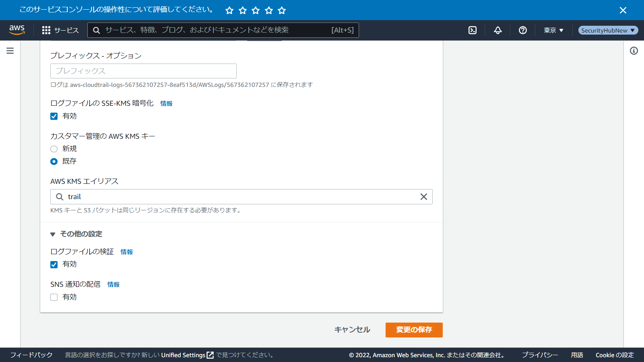
Task: Open the SecurityHubNew account menu
Action: [x=608, y=30]
